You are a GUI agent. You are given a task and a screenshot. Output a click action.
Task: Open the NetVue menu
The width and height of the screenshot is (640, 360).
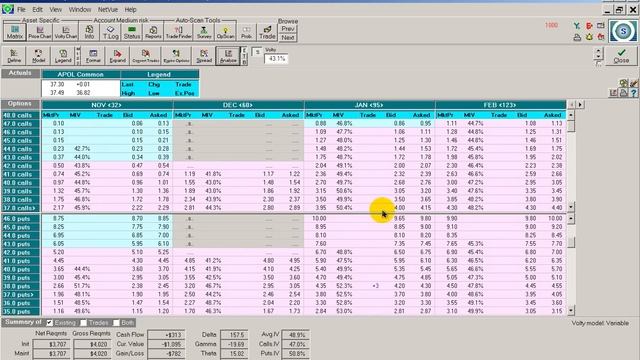pyautogui.click(x=108, y=9)
